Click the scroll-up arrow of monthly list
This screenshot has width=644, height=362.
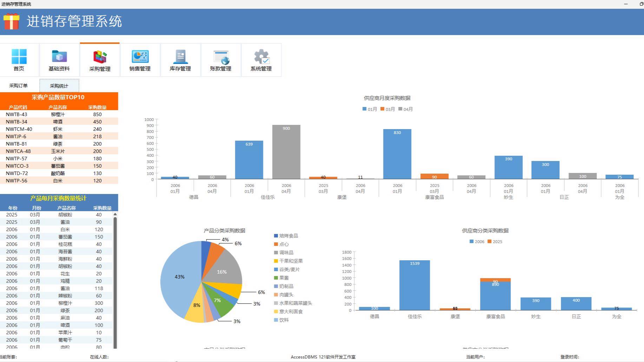[115, 214]
